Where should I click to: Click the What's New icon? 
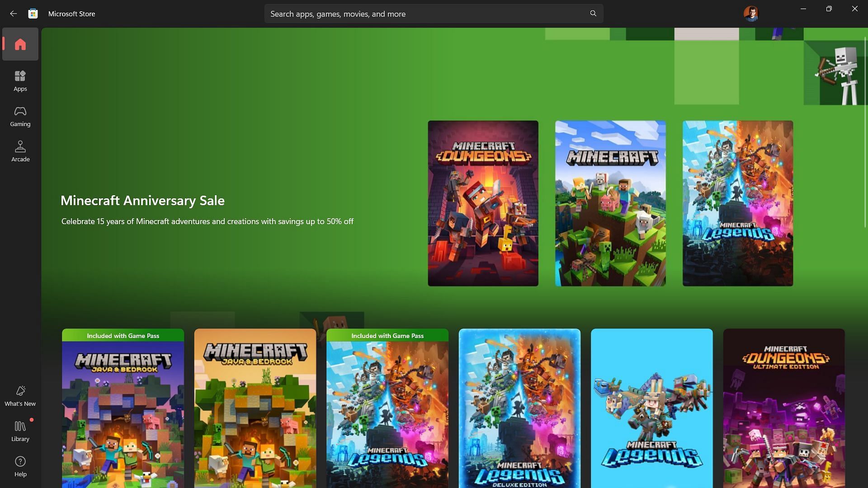pos(20,391)
